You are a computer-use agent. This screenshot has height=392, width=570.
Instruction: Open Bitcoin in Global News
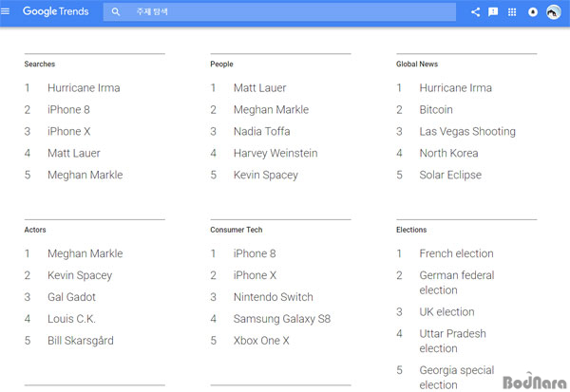(436, 110)
